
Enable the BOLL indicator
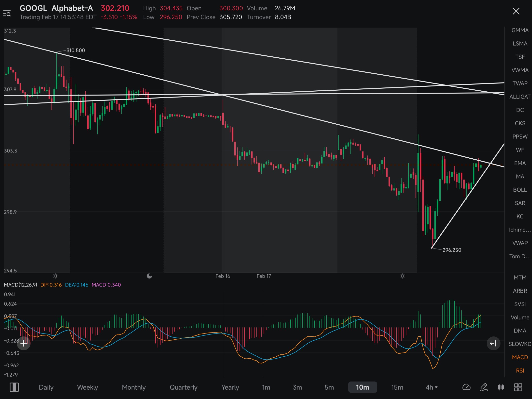[520, 190]
